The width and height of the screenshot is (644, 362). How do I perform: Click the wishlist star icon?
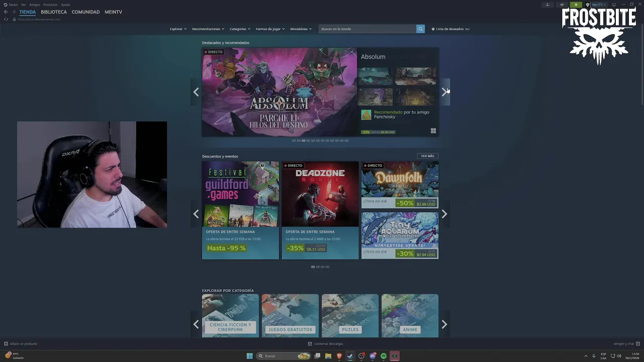[x=433, y=29]
